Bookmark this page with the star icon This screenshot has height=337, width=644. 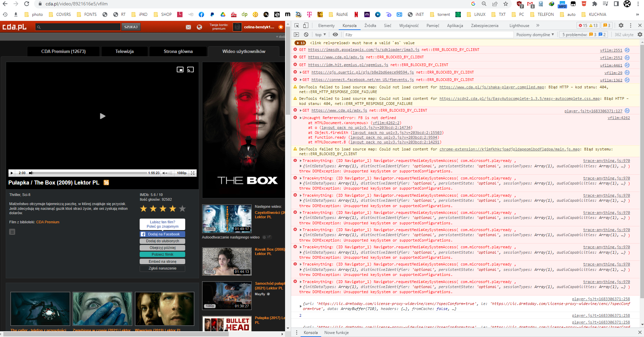505,4
